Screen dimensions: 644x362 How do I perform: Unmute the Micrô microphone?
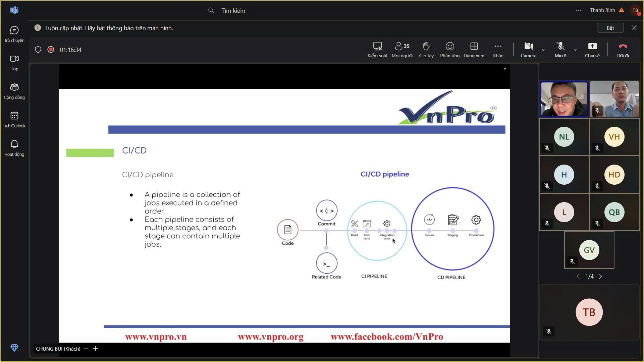tap(560, 46)
